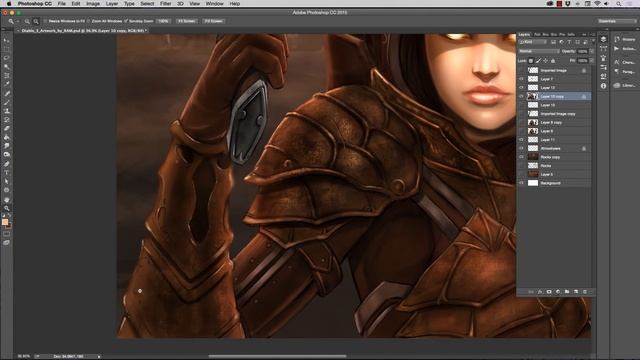
Task: Toggle visibility of Rocks copy layer
Action: coord(521,157)
